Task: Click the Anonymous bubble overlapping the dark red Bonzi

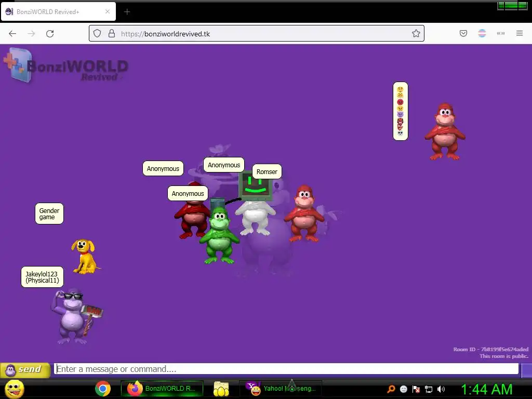Action: coord(188,193)
